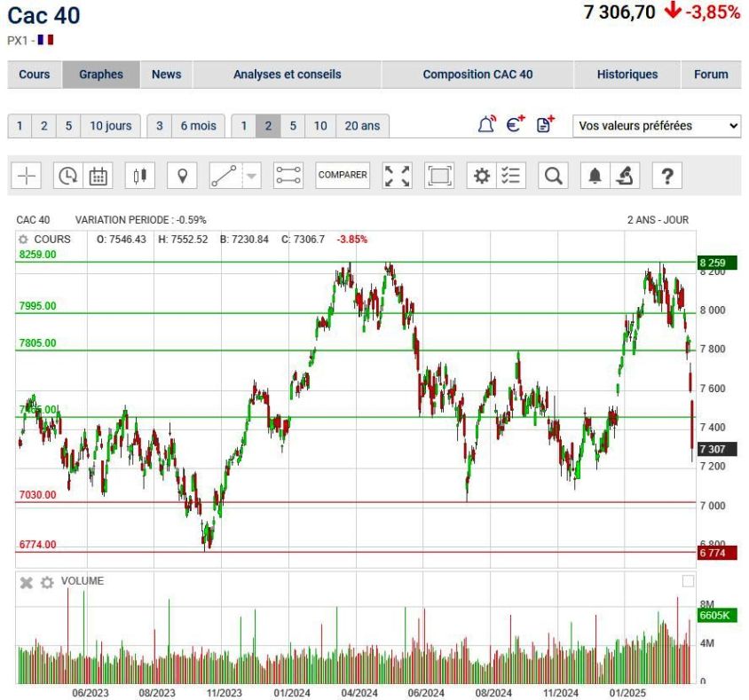The image size is (749, 700).
Task: Click the 6774.00 support label
Action: pyautogui.click(x=38, y=545)
